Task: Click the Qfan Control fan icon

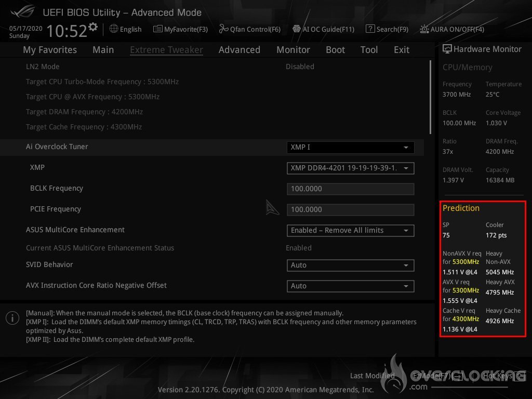Action: click(x=223, y=29)
